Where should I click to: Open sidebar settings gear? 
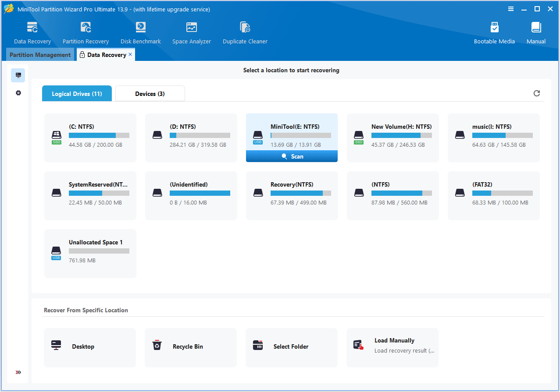tap(18, 93)
